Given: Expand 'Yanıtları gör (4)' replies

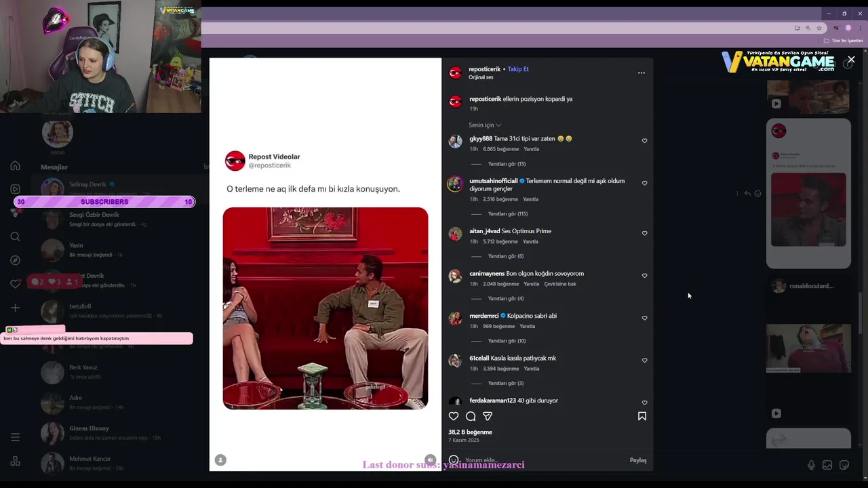Looking at the screenshot, I should click(506, 298).
